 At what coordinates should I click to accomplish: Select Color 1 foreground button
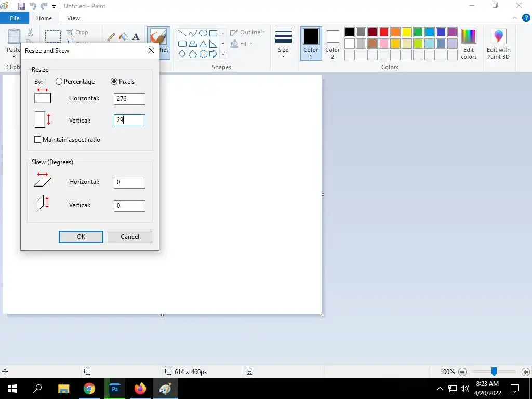(x=311, y=44)
